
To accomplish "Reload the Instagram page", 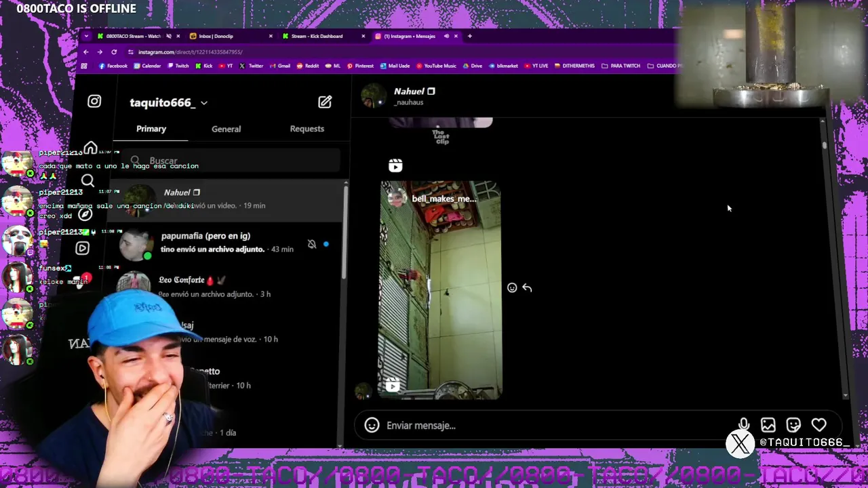I will 114,52.
